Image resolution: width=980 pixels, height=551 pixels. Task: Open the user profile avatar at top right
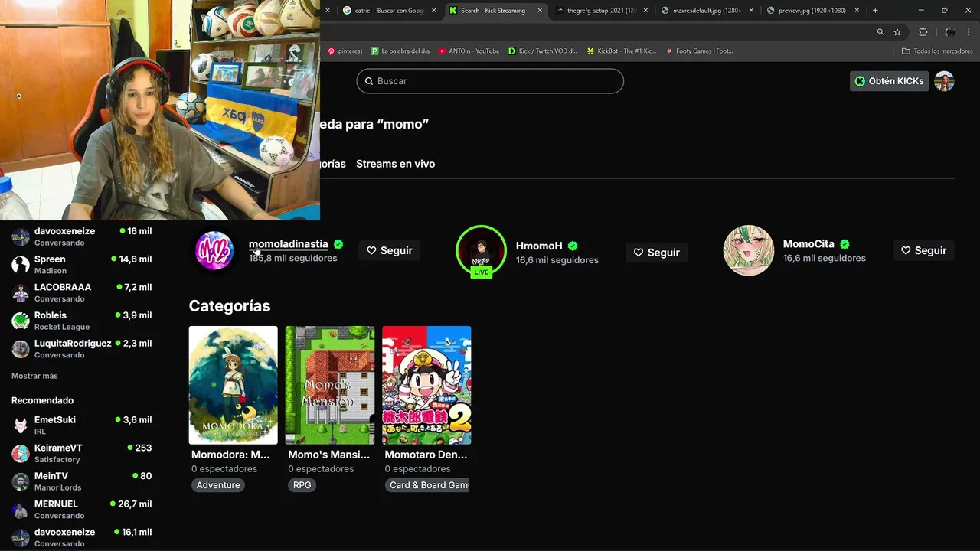pos(944,81)
